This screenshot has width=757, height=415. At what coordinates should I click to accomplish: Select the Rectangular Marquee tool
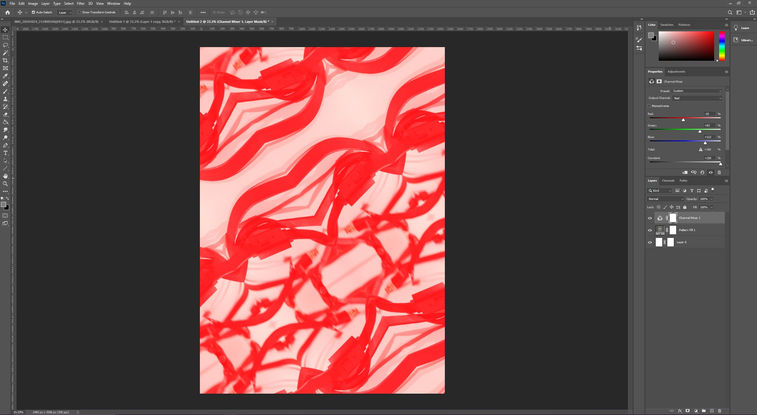[5, 37]
